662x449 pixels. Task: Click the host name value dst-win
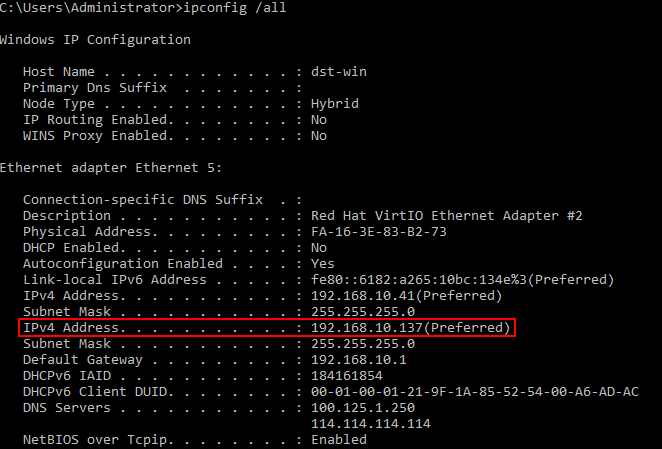tap(337, 72)
